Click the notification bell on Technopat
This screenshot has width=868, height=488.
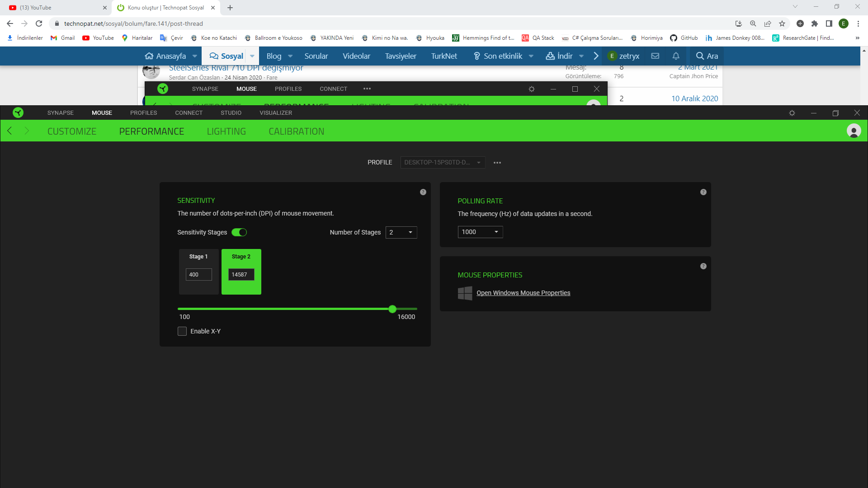pos(675,56)
